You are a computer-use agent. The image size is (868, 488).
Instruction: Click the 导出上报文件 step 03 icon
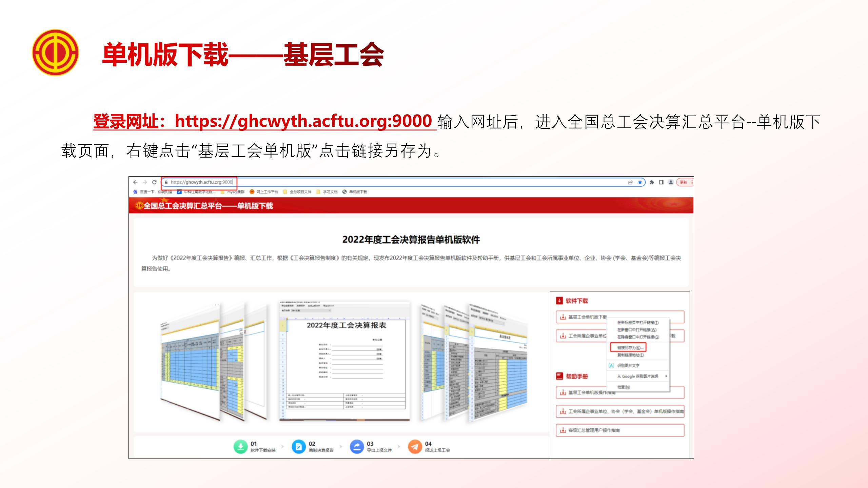[357, 447]
